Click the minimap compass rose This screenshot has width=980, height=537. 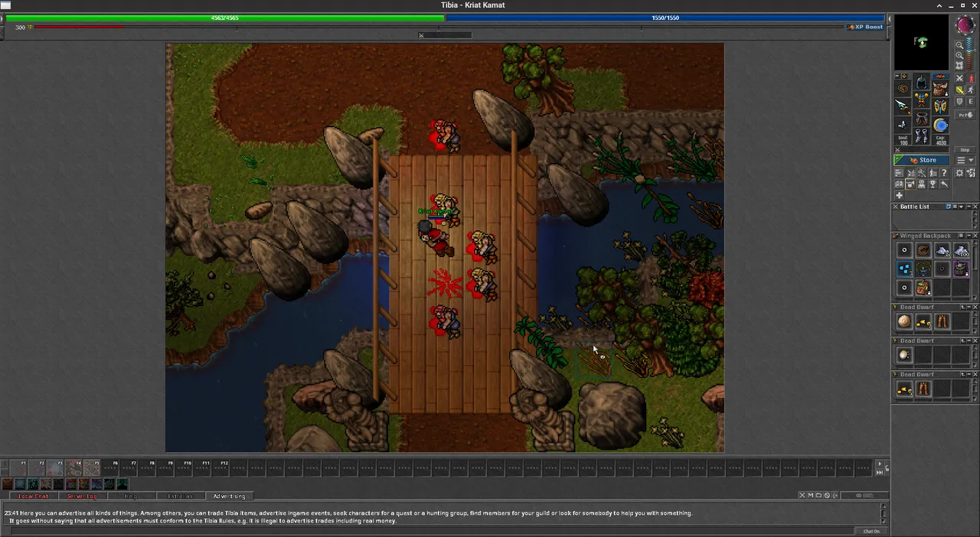click(x=965, y=24)
